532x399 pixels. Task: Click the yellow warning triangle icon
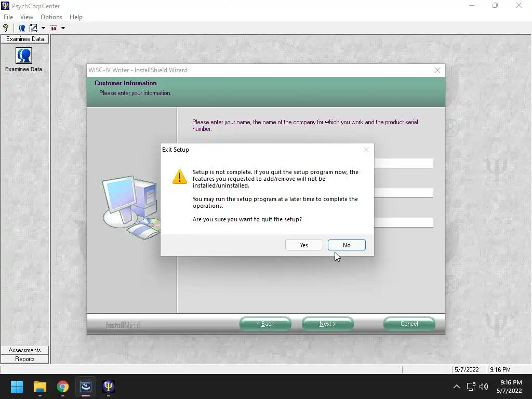179,177
